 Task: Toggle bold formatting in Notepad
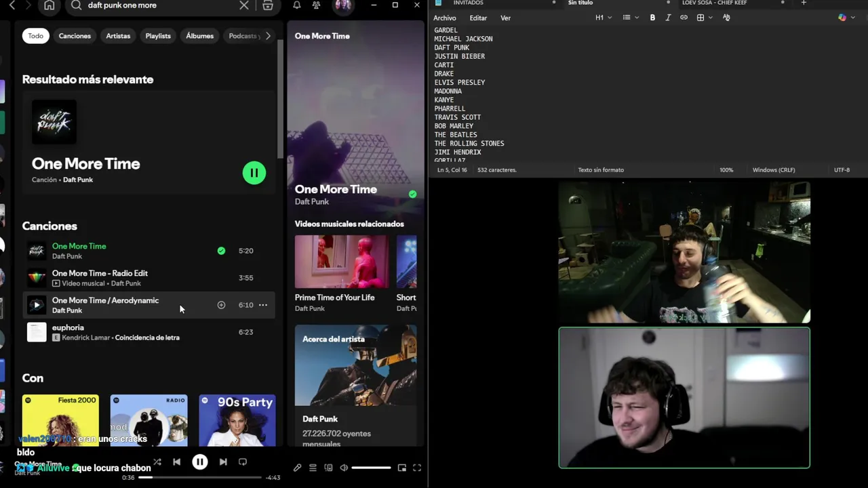pos(652,18)
